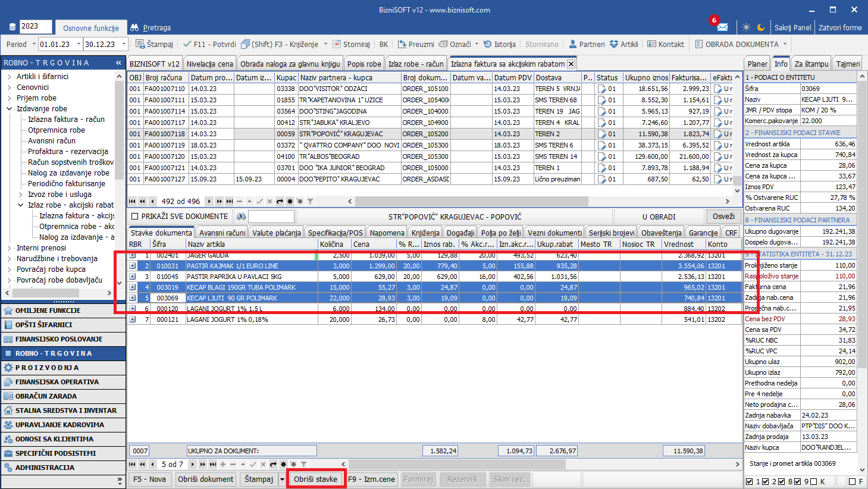Enable the PRIKAŽI SVE DOKUMENTE checkbox

[135, 217]
